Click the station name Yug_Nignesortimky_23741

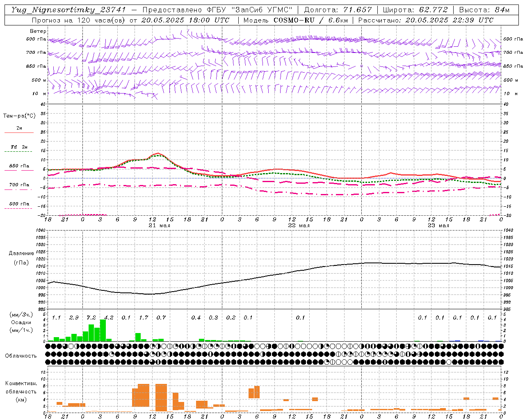68,10
